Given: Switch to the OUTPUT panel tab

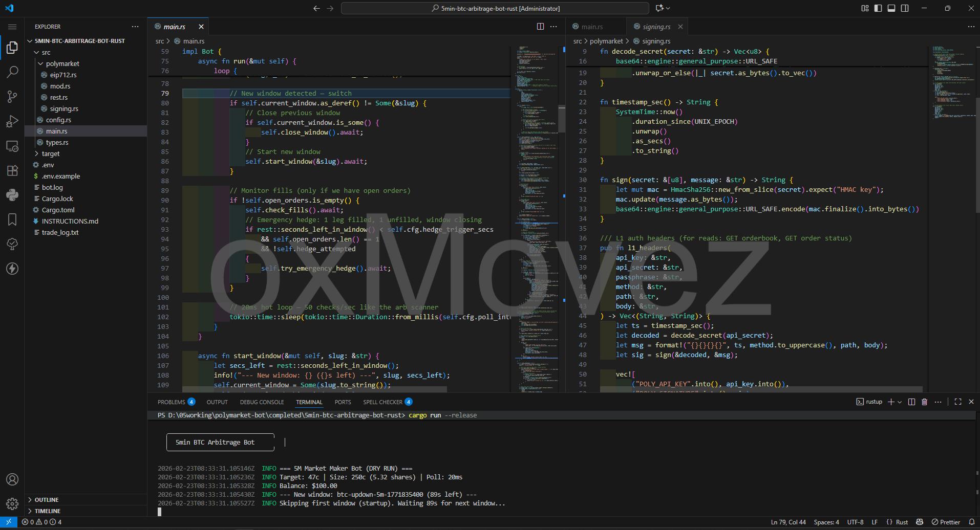Looking at the screenshot, I should (217, 402).
